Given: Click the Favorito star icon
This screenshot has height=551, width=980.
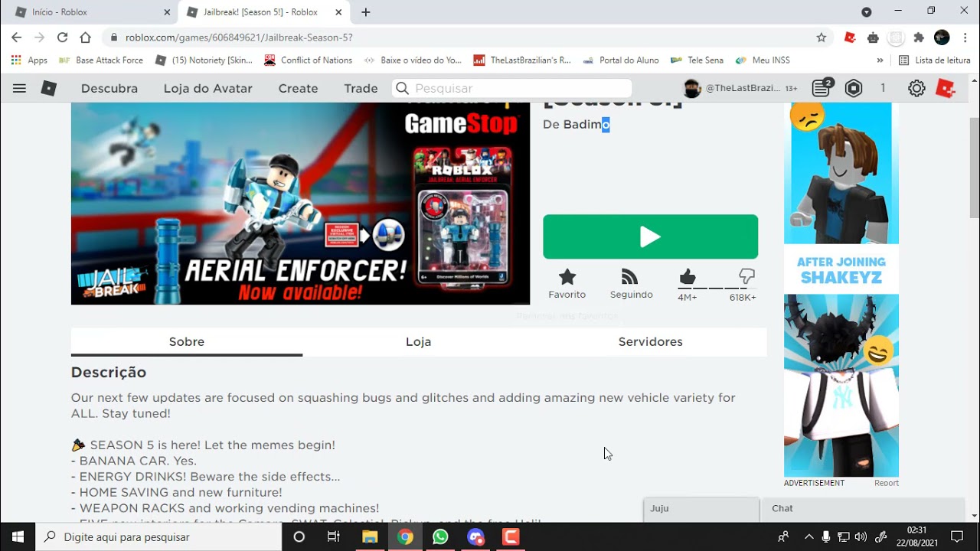Looking at the screenshot, I should click(567, 276).
